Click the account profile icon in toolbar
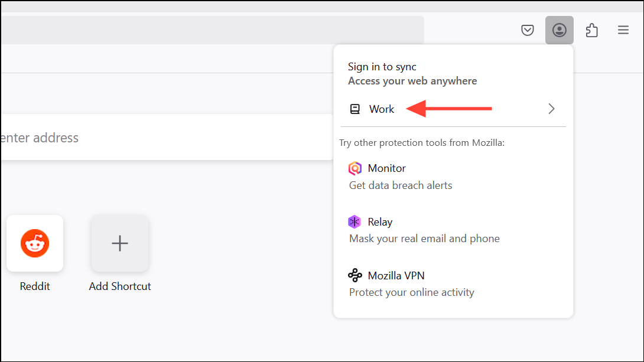644x362 pixels. pos(559,30)
